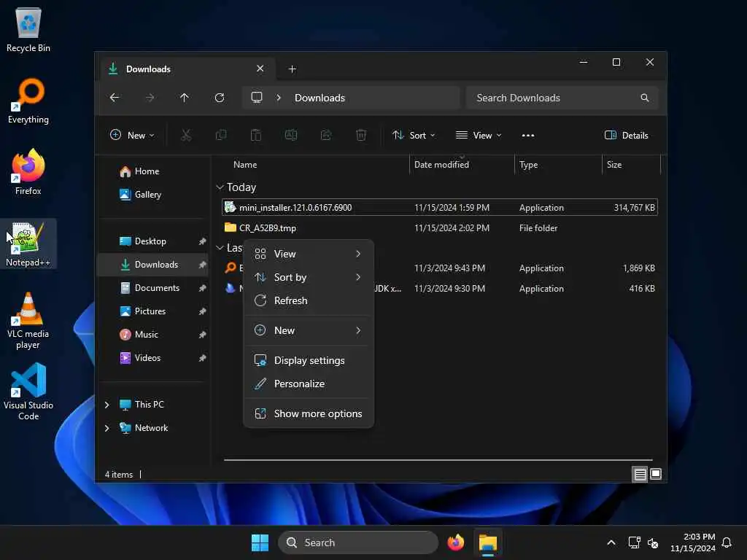Open the Windows Start menu
Image resolution: width=747 pixels, height=560 pixels.
click(x=260, y=542)
